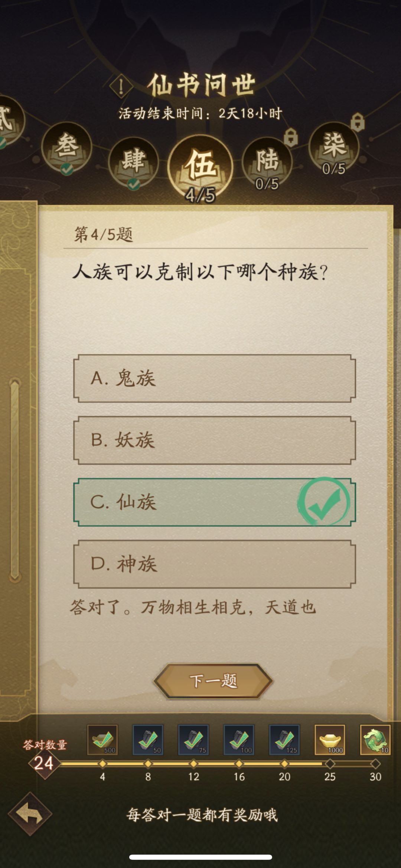401x868 pixels.
Task: Tap the back arrow icon
Action: (x=30, y=815)
